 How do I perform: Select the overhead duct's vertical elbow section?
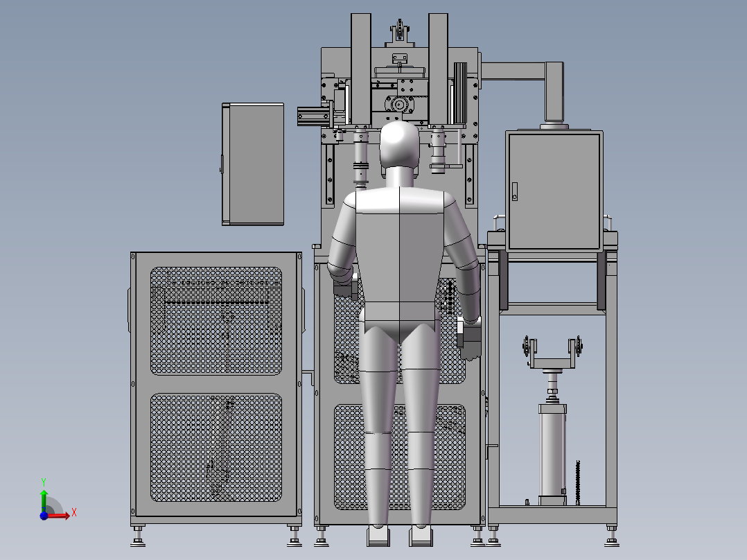(x=554, y=92)
